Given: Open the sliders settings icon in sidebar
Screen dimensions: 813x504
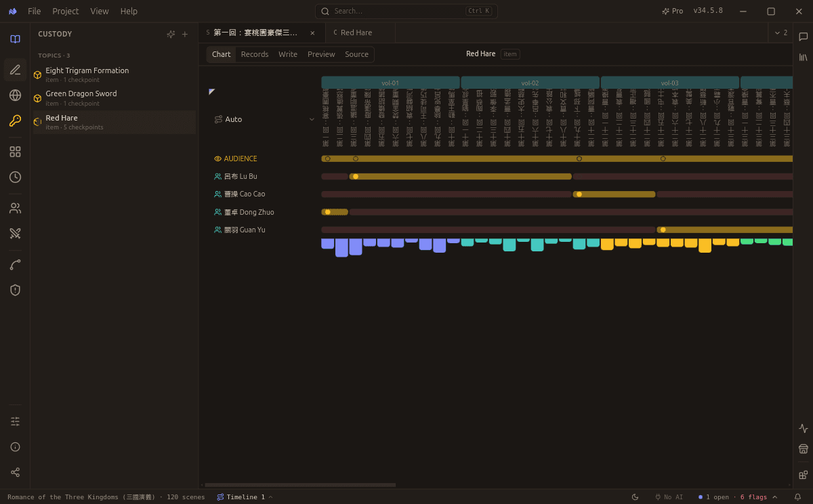Looking at the screenshot, I should point(15,421).
